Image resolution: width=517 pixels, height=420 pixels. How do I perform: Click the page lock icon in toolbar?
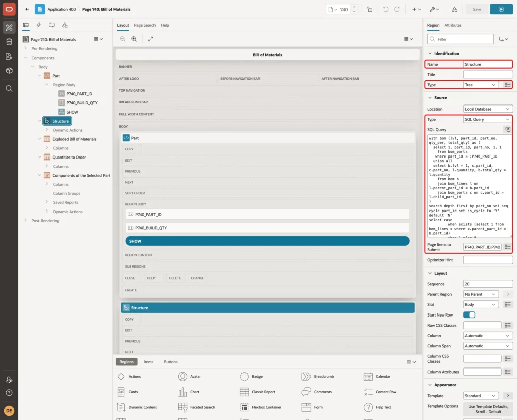tap(369, 9)
